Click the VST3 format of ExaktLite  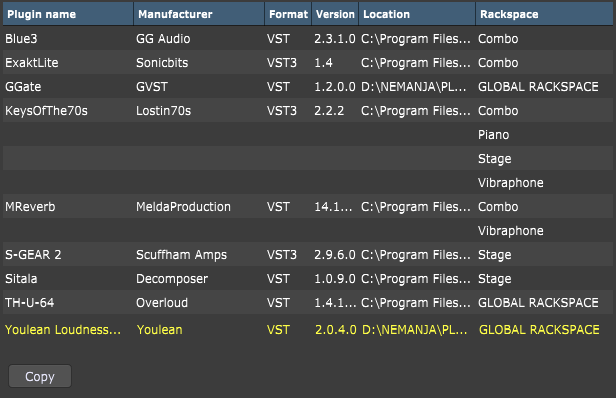(x=282, y=63)
